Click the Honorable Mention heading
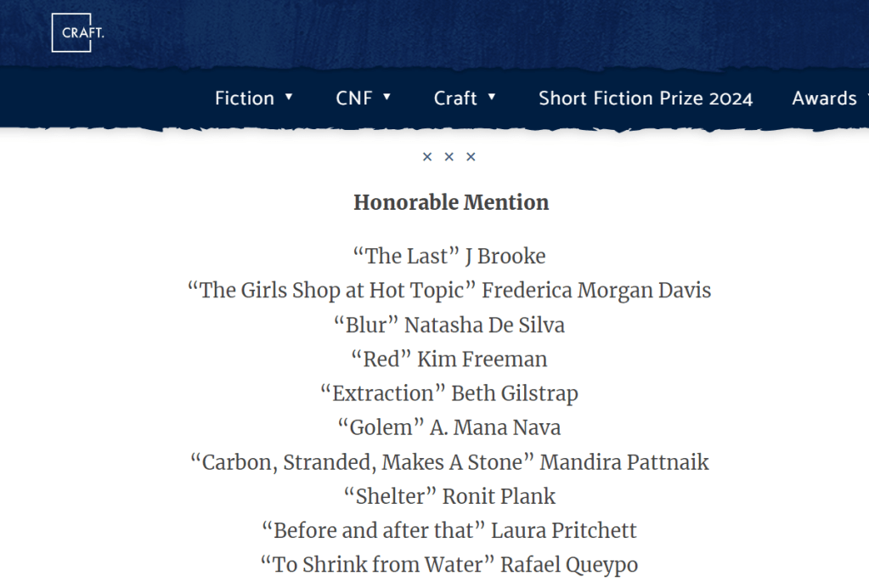 (x=451, y=202)
